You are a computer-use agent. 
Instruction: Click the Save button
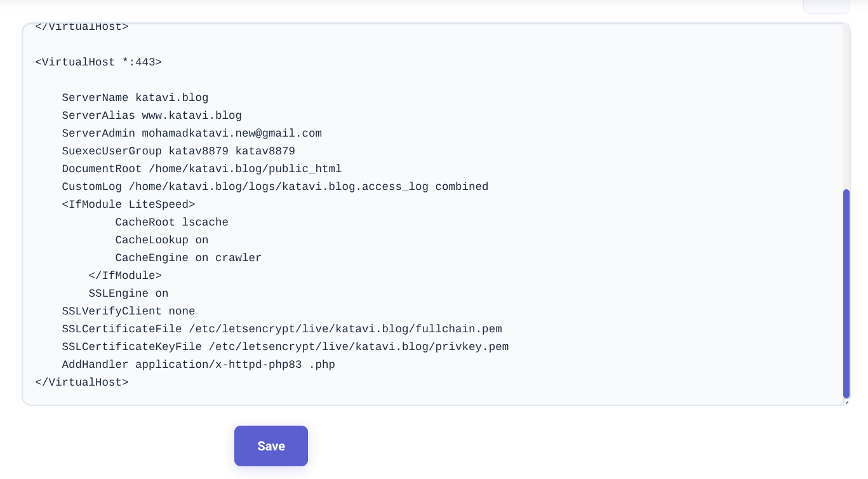271,446
